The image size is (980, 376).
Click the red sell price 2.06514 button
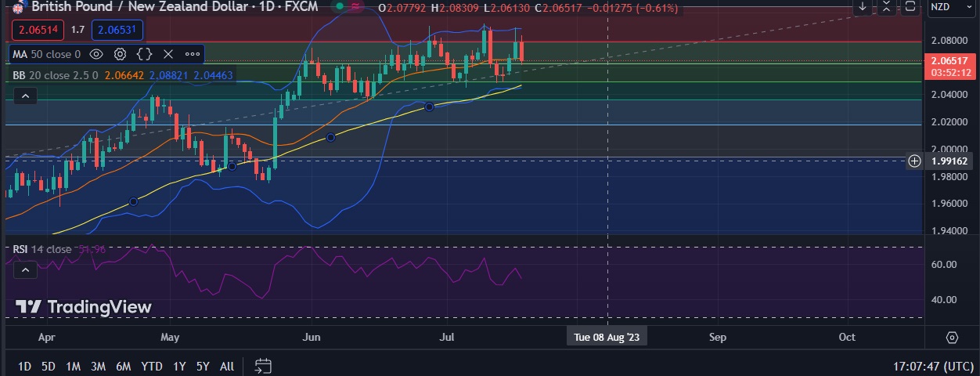pyautogui.click(x=38, y=30)
